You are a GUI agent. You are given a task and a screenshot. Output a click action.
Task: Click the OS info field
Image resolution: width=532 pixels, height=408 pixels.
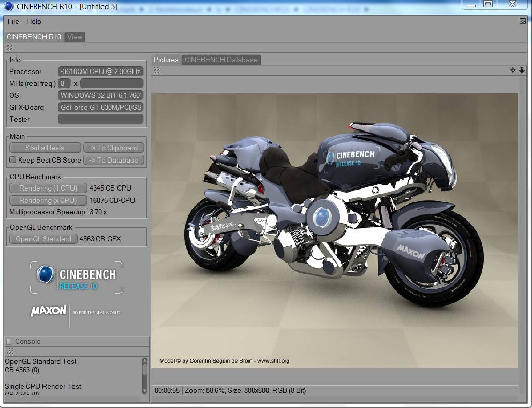[x=100, y=95]
